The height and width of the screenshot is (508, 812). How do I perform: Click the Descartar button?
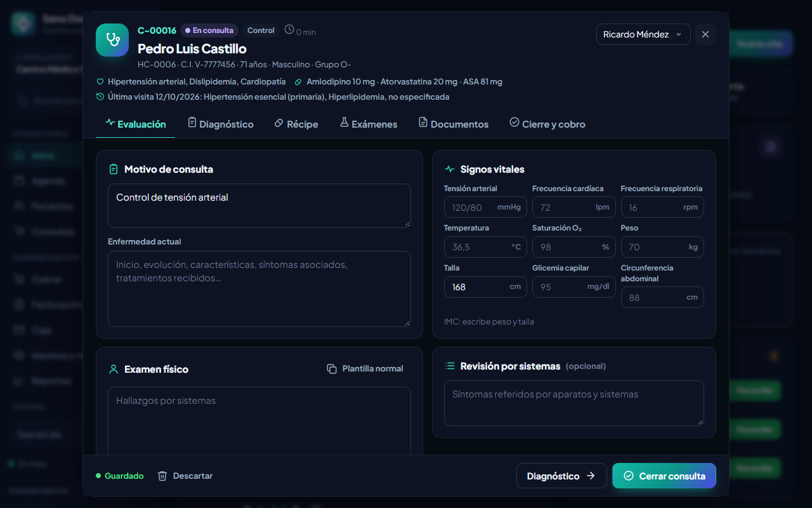click(185, 476)
